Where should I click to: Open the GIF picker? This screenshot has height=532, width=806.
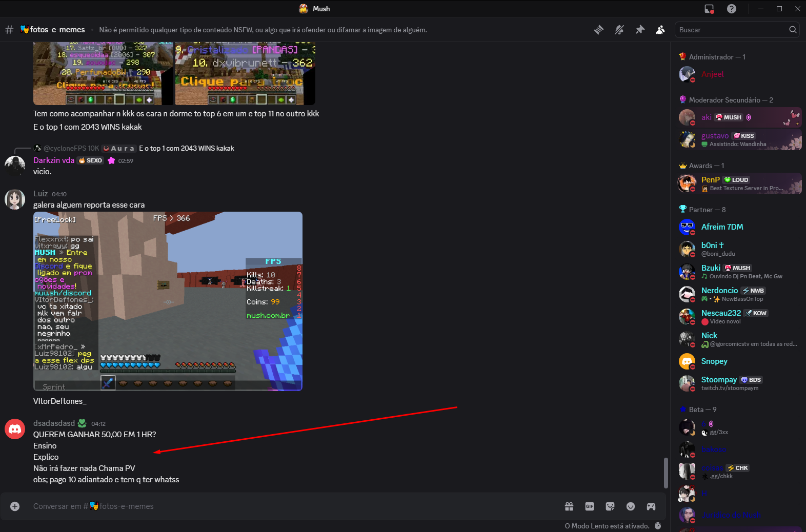tap(590, 506)
